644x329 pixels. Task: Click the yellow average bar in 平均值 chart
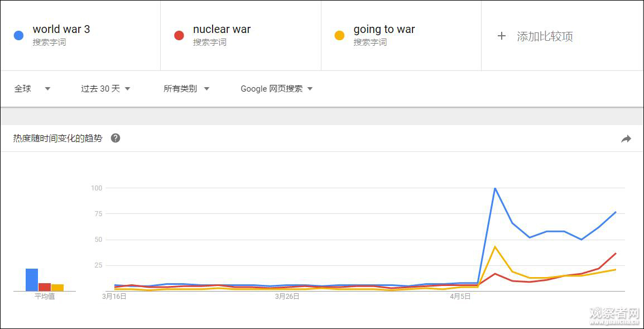tap(57, 287)
